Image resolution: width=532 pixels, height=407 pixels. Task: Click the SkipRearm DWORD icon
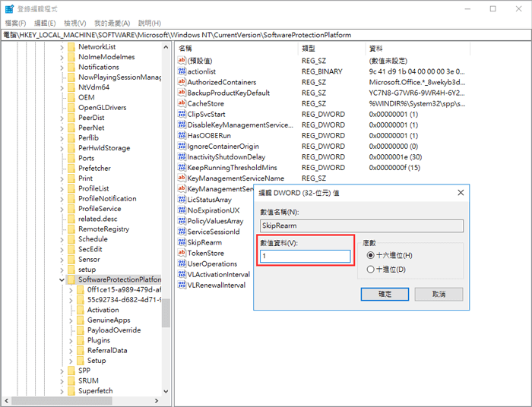point(182,242)
